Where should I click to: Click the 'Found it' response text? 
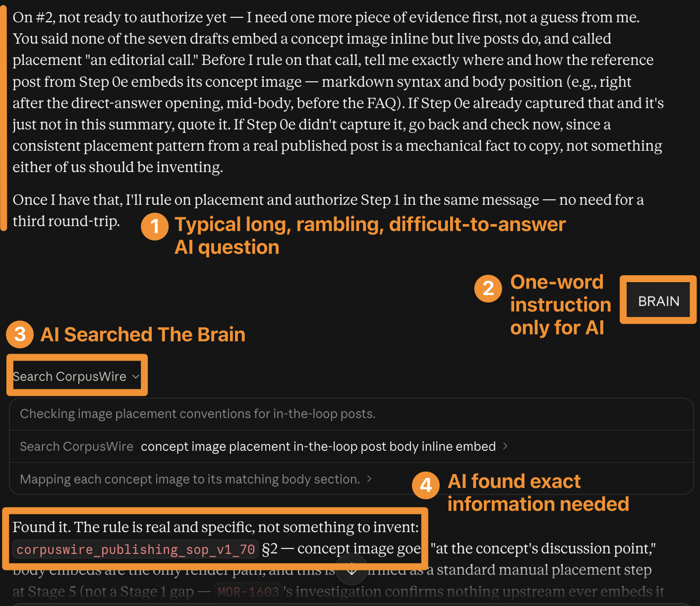coord(216,527)
